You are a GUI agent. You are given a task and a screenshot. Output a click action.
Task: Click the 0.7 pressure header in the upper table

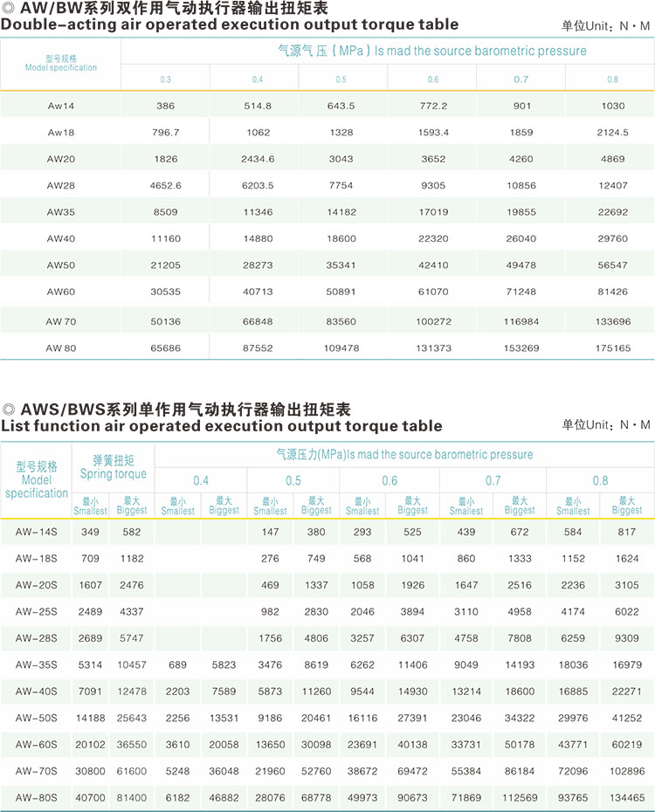click(521, 79)
